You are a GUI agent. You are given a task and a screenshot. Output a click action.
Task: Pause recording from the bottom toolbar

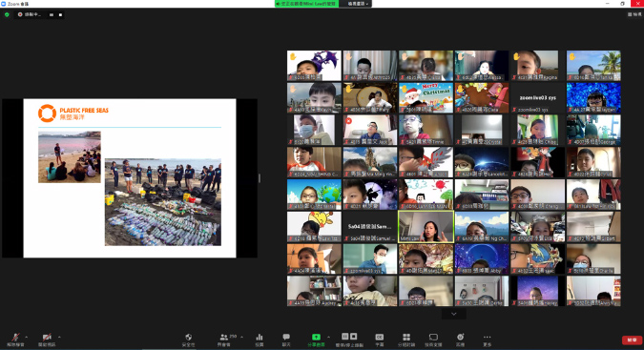(x=345, y=336)
